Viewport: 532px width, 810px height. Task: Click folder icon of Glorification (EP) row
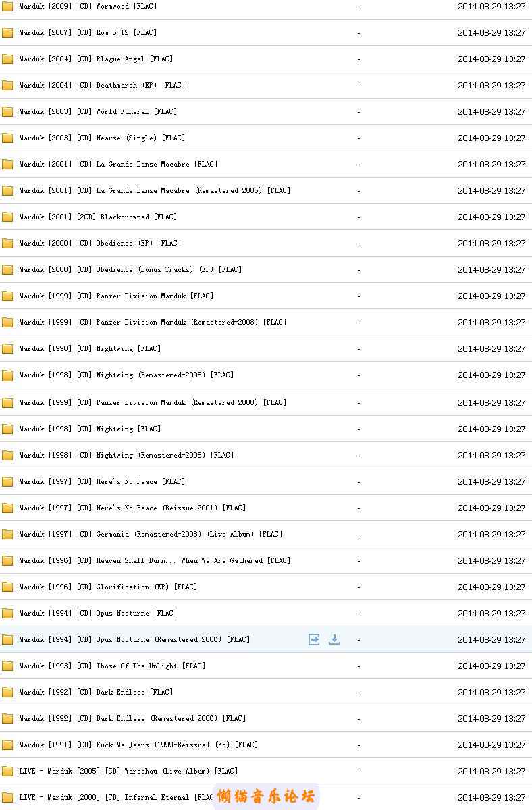(x=7, y=587)
